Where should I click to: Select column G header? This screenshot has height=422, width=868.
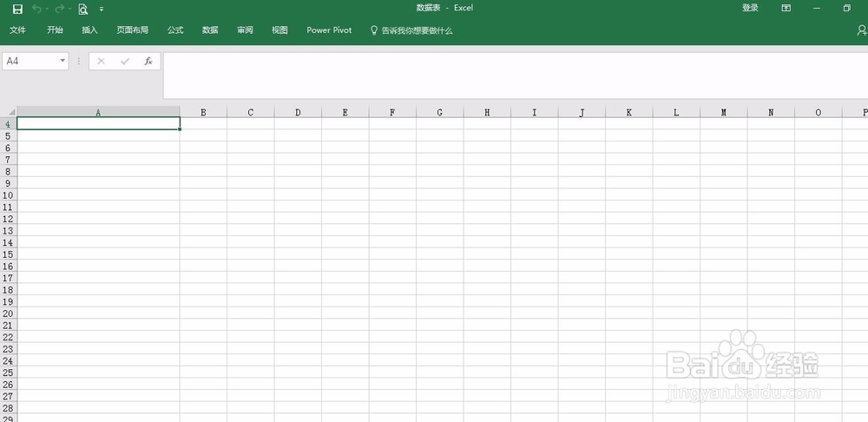439,112
